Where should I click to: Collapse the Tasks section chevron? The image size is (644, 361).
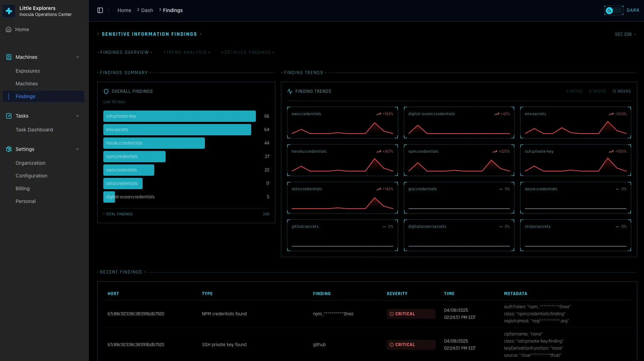pos(77,116)
